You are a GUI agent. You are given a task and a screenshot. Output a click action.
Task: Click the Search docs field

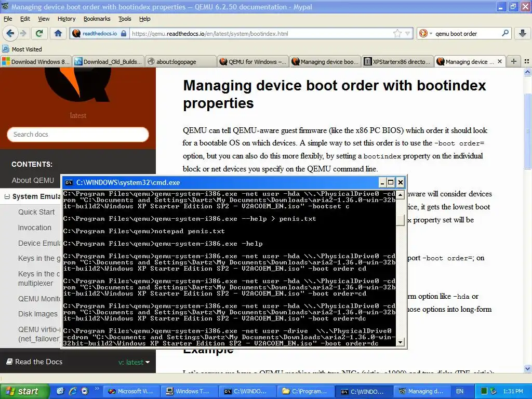click(x=78, y=135)
